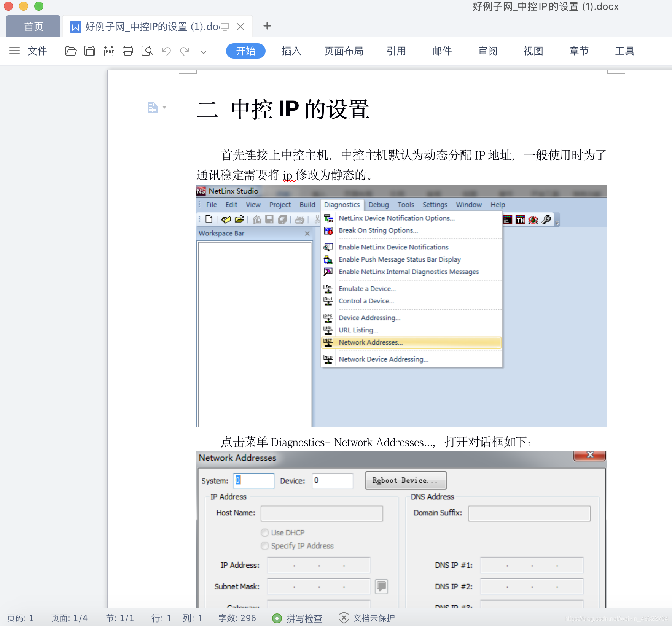Click the red bug icon in NetLinx toolbar

(533, 219)
